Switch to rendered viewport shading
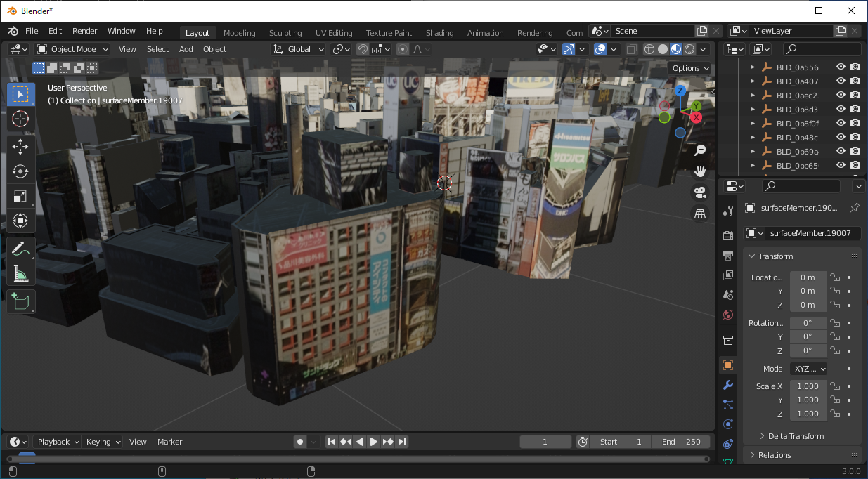The image size is (868, 479). pos(689,49)
